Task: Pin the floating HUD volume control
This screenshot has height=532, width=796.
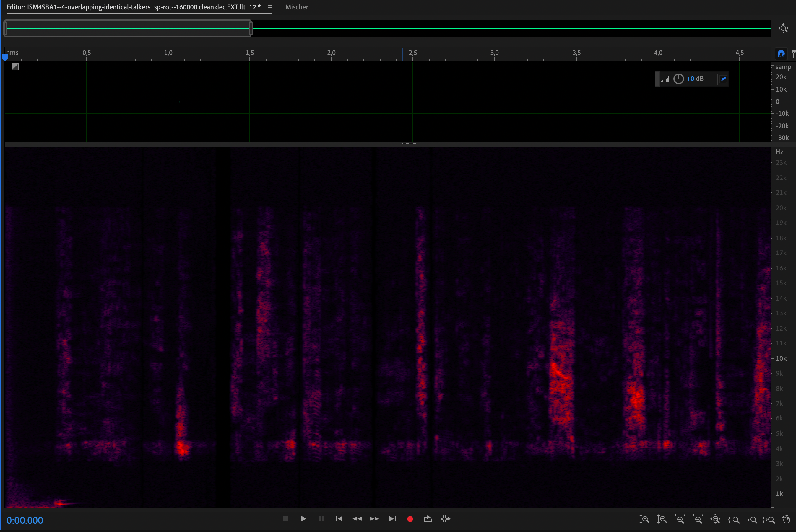Action: click(x=723, y=79)
